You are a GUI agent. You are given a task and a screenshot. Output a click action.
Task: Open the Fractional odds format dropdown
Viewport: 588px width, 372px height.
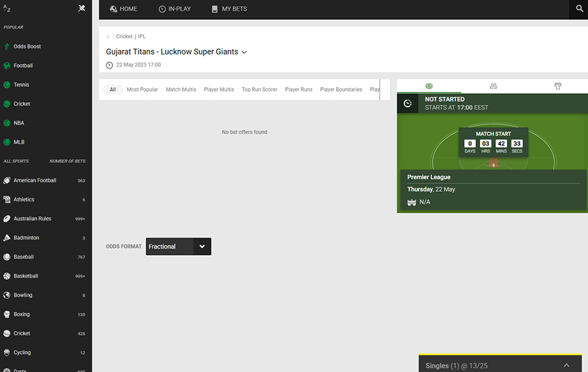pos(178,246)
